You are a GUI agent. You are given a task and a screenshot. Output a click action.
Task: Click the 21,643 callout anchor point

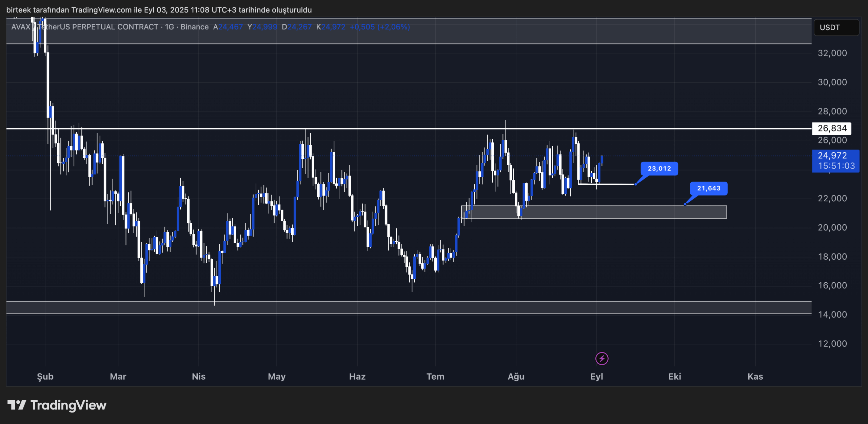pyautogui.click(x=685, y=204)
